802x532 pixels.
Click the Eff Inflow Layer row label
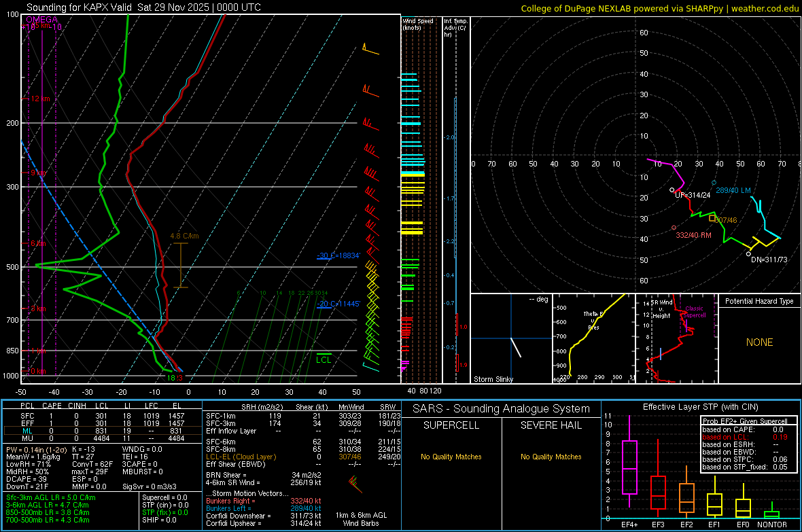click(x=231, y=431)
